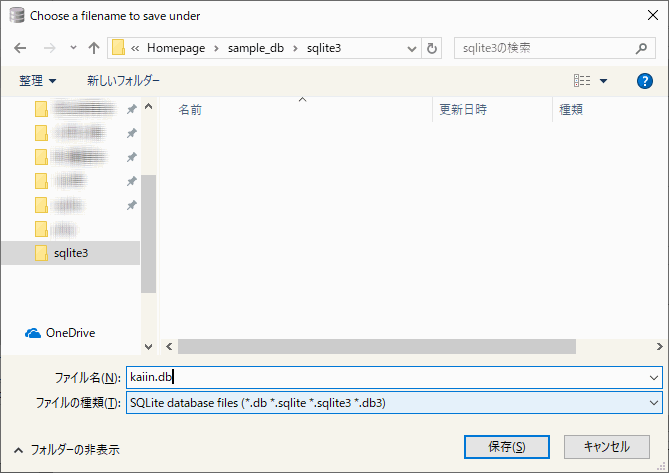Open the recent locations dropdown arrow
669x473 pixels.
coord(73,48)
